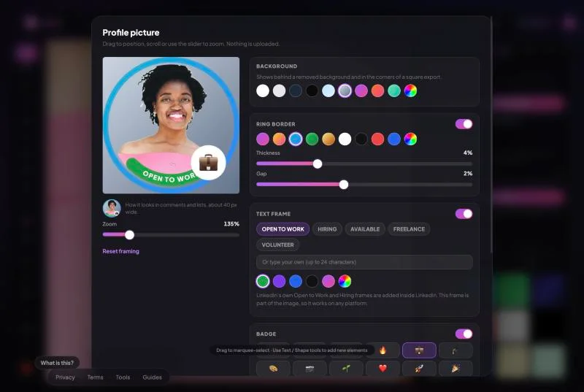584x392 pixels.
Task: Choose the royal blue ring border color
Action: (394, 139)
